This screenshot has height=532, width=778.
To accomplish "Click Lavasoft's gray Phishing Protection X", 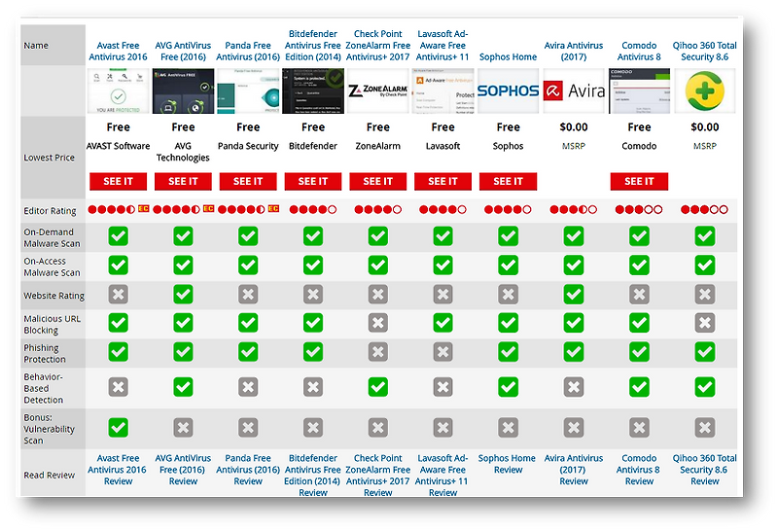I will tap(443, 352).
